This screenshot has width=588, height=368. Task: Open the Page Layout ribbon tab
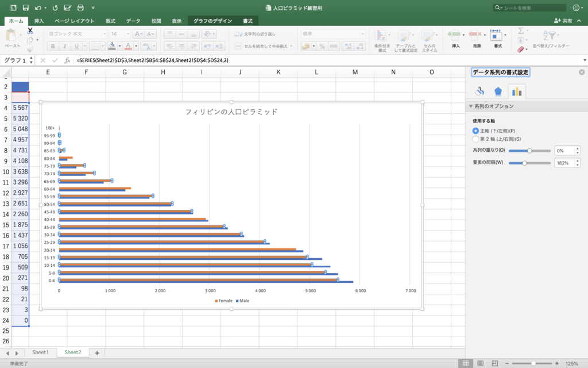coord(74,21)
